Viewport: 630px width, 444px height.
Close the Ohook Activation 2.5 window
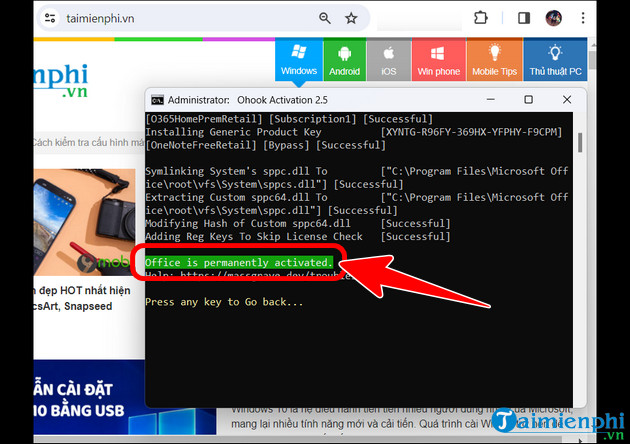567,100
